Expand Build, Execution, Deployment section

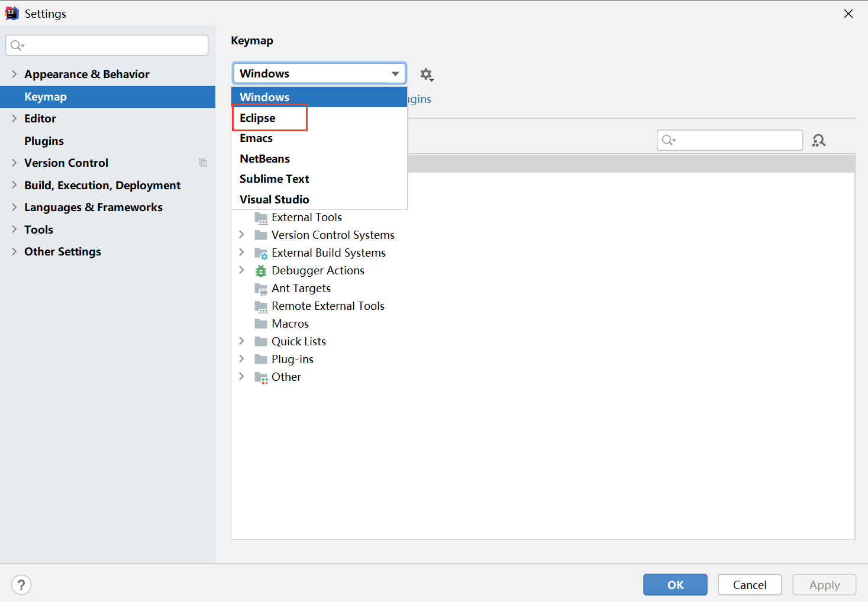[14, 185]
